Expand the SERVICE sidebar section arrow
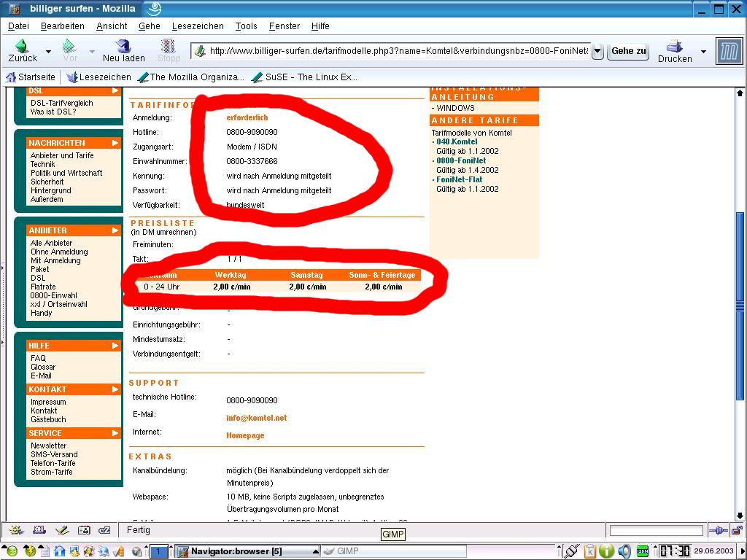747x560 pixels. [x=115, y=433]
